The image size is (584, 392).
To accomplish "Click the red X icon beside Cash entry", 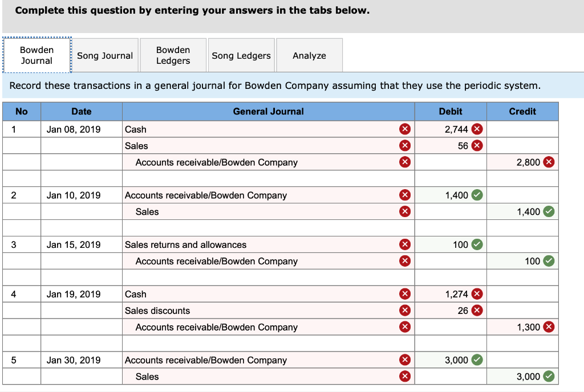I will click(x=405, y=129).
